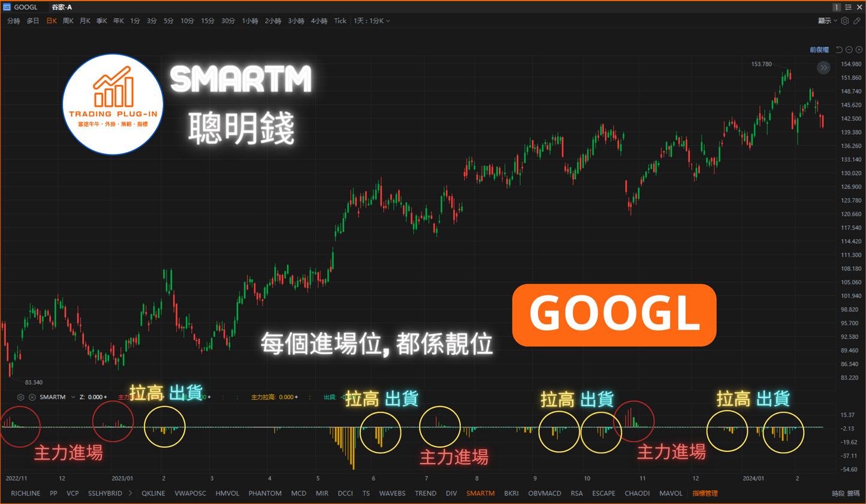Toggle the 籌碼 chip distribution panel
The image size is (866, 504).
pyautogui.click(x=853, y=494)
